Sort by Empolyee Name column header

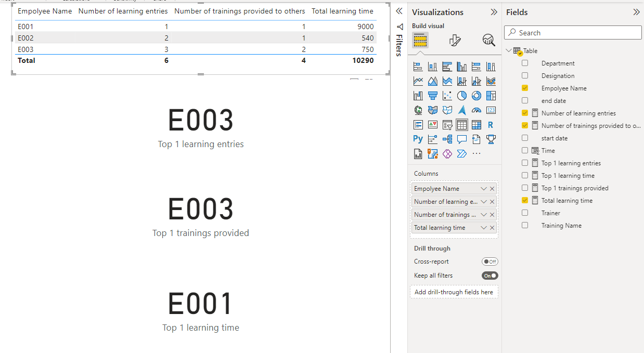(x=45, y=11)
